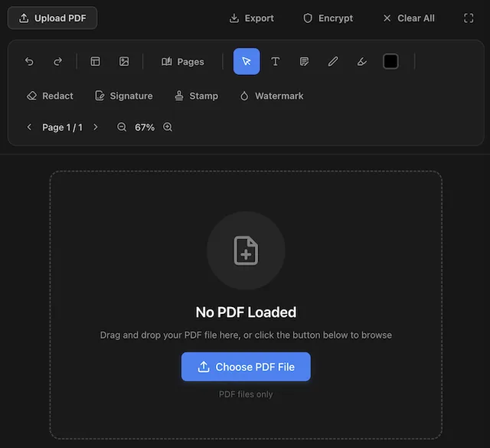
Task: Click the No PDF Loaded heading
Action: point(246,312)
